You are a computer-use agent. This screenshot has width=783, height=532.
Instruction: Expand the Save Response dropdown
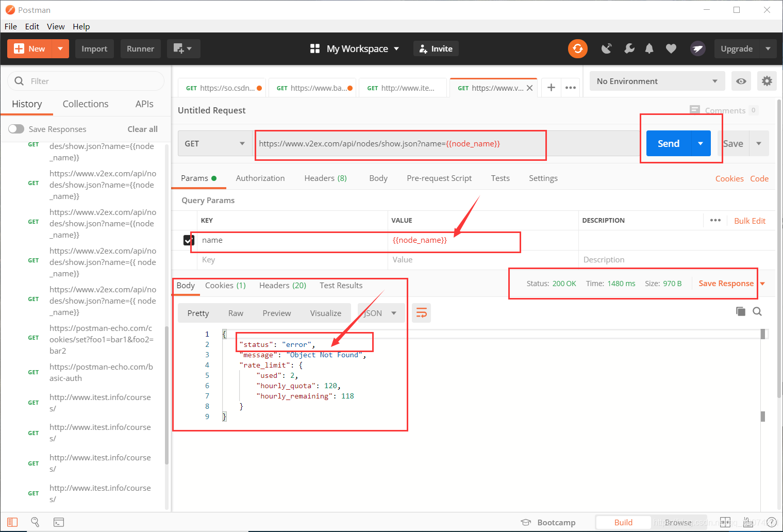[x=762, y=284]
